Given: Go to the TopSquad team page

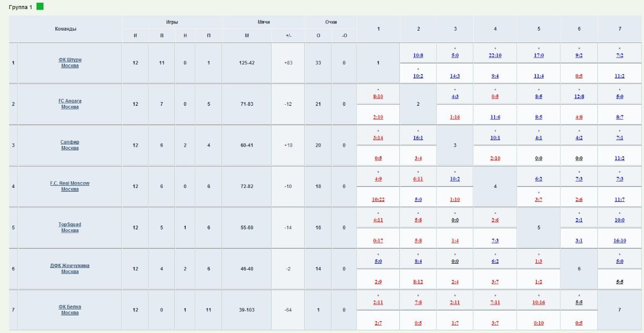Looking at the screenshot, I should click(x=70, y=225).
